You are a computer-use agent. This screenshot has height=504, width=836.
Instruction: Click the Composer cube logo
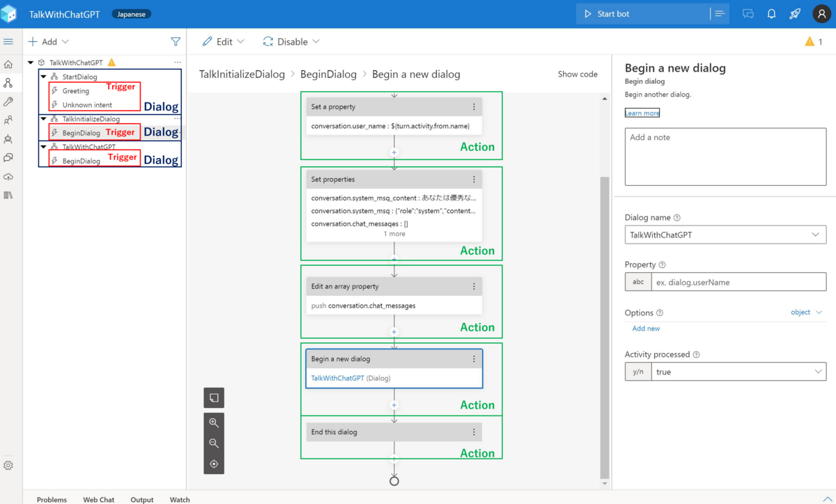click(x=9, y=14)
